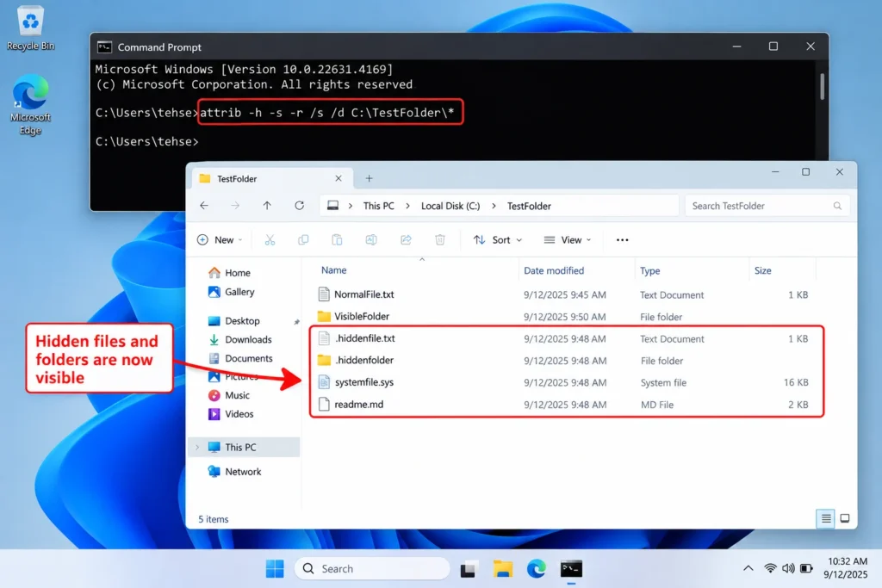882x588 pixels.
Task: Open Edge browser from the taskbar
Action: [x=537, y=569]
